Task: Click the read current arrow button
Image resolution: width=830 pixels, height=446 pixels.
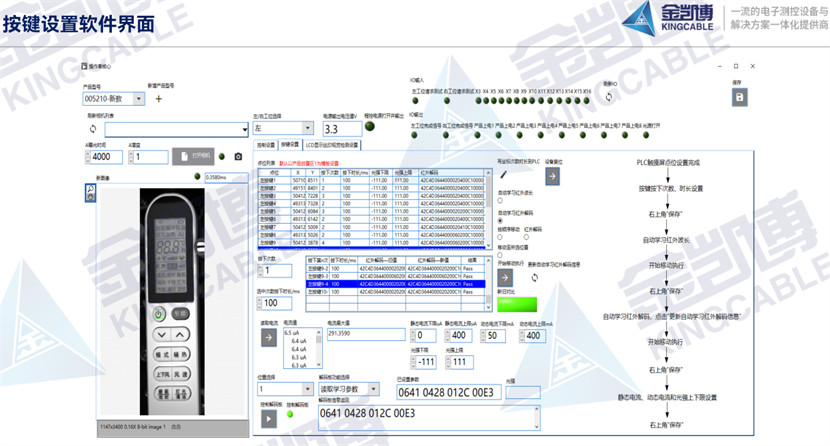Action: pyautogui.click(x=269, y=338)
